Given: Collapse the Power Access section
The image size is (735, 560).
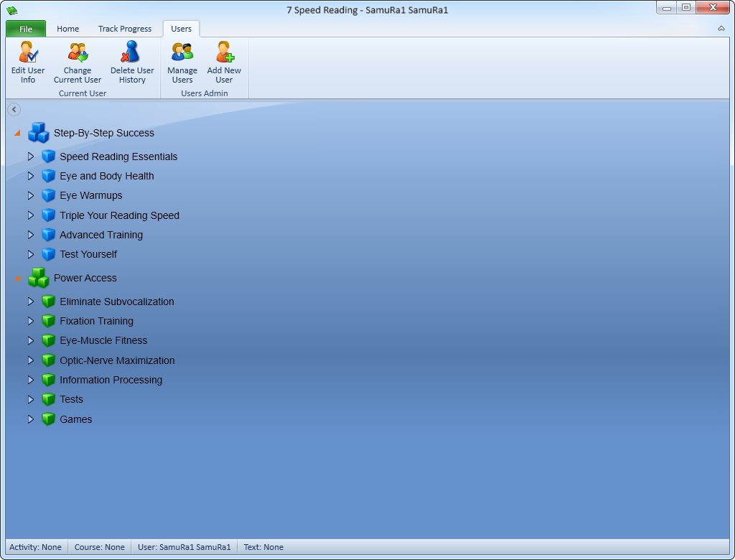Looking at the screenshot, I should [17, 278].
